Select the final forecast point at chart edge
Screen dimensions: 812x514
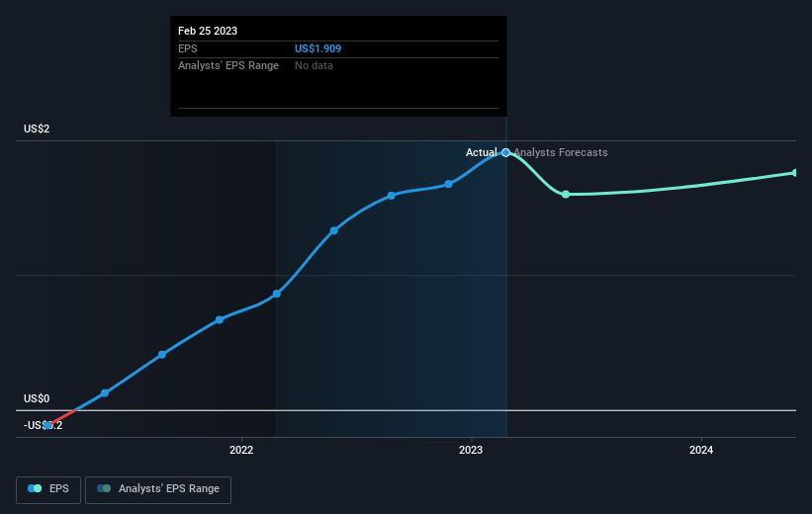[795, 173]
